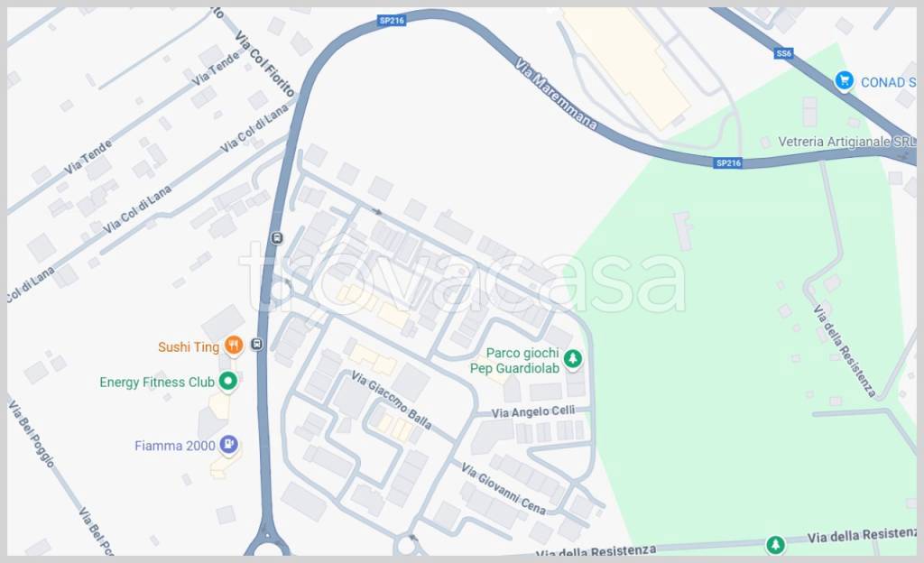Viewport: 924px width, 563px height.
Task: Open the Vetreria Artigianale SRL label
Action: coord(846,142)
